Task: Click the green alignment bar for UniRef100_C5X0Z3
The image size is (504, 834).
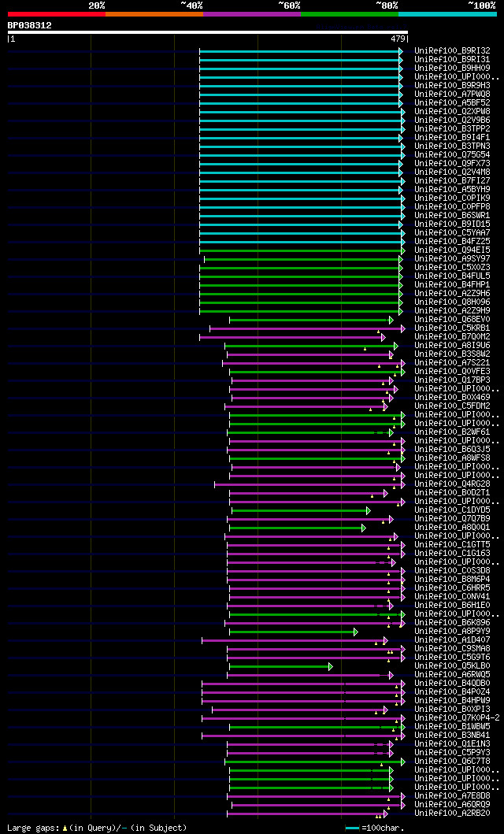Action: pyautogui.click(x=302, y=268)
